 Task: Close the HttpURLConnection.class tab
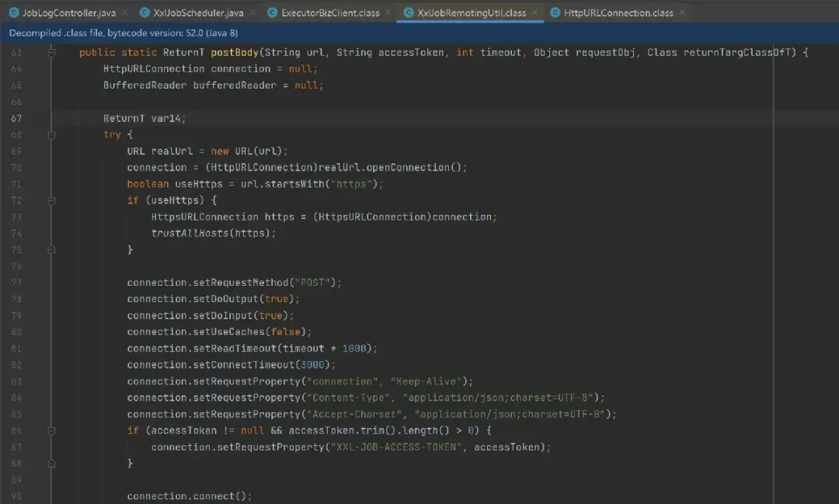pos(682,13)
